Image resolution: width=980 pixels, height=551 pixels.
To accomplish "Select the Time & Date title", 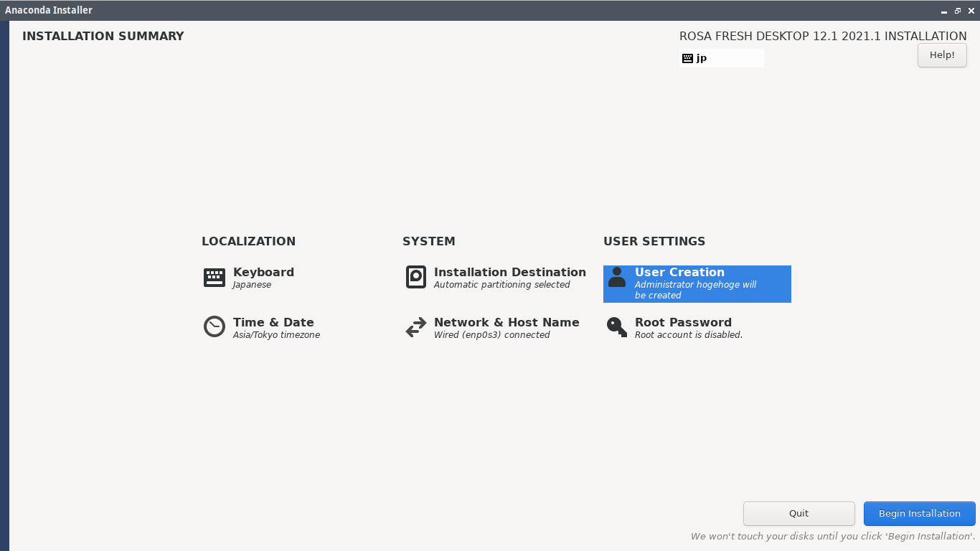I will coord(273,323).
